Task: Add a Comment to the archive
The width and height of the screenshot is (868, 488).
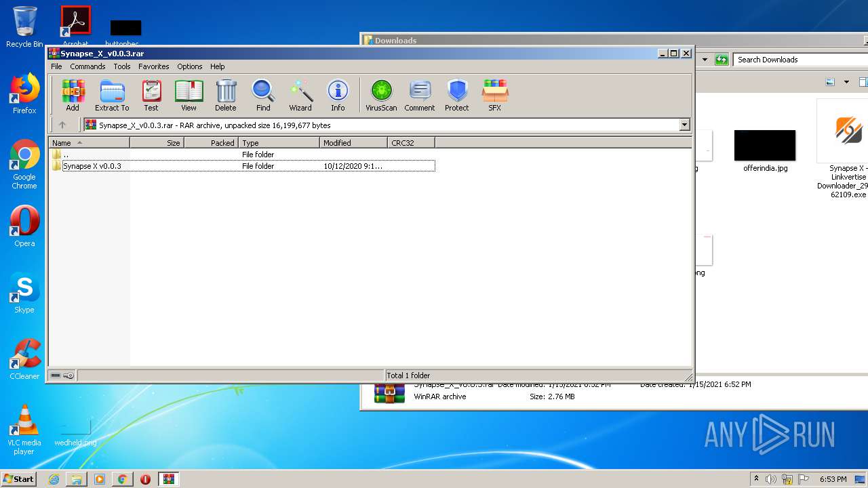Action: pos(420,96)
